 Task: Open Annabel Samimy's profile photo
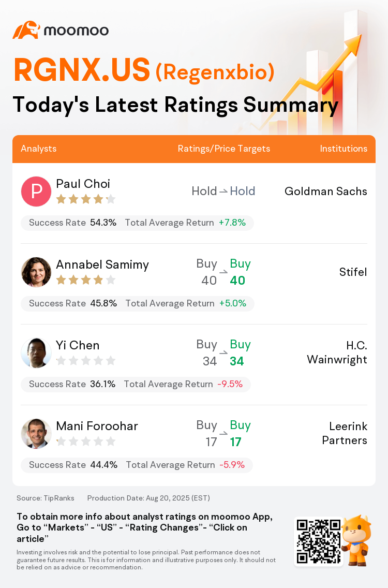36,272
